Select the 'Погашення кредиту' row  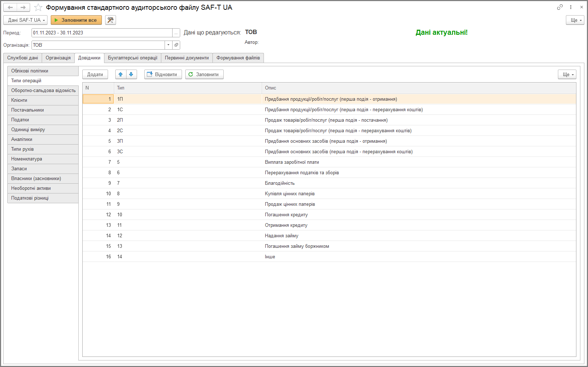pyautogui.click(x=329, y=215)
